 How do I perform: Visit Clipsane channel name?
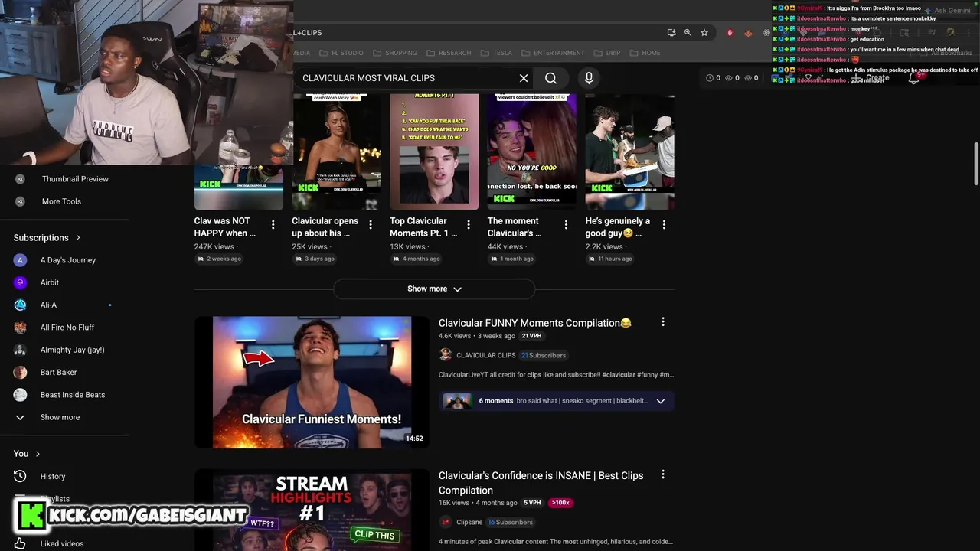click(469, 522)
